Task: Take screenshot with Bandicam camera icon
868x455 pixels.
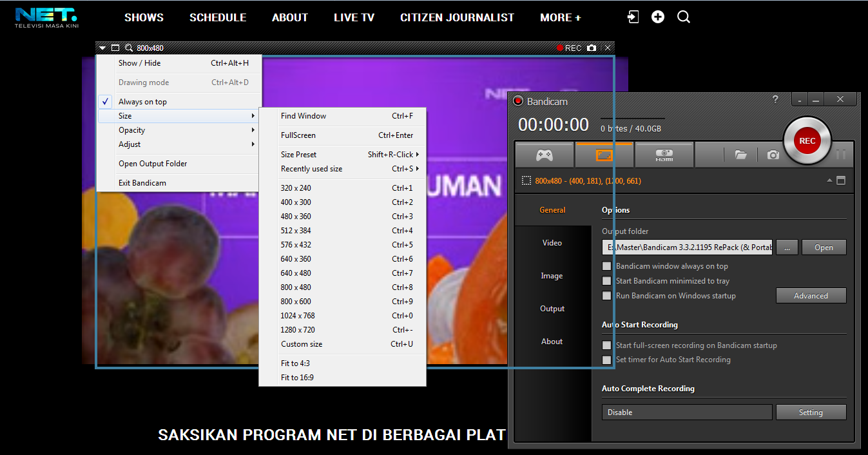Action: (773, 155)
